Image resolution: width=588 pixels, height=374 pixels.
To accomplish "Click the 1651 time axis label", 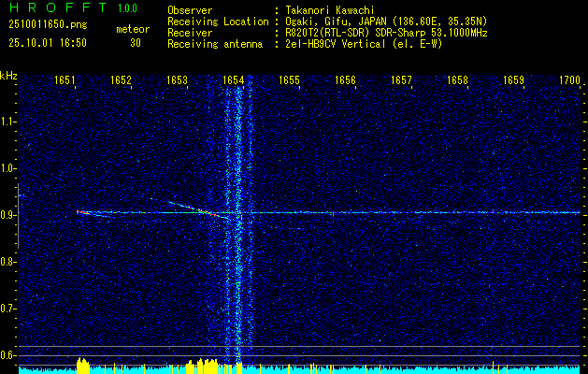I will (x=65, y=80).
